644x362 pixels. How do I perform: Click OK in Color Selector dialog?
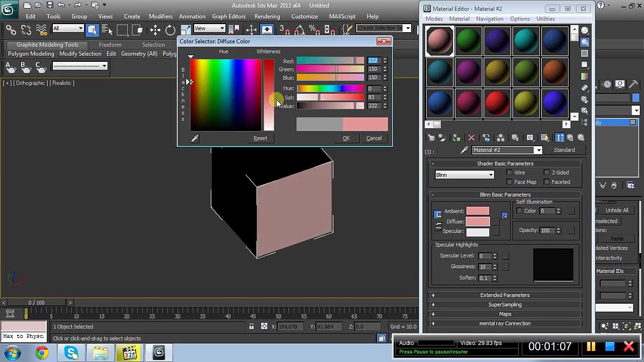point(346,138)
